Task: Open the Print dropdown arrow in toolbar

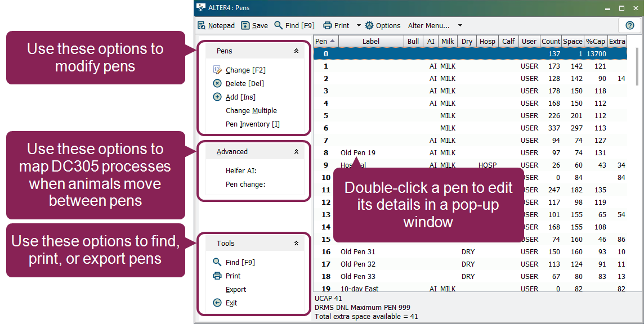Action: 359,26
